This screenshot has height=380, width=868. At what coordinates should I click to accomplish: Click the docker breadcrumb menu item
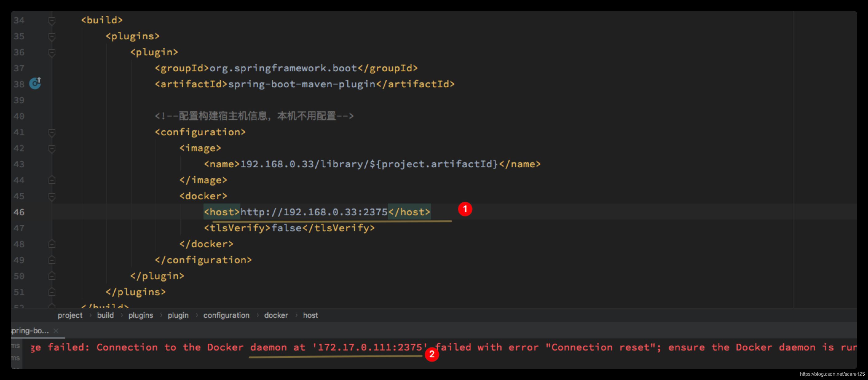[x=276, y=315]
